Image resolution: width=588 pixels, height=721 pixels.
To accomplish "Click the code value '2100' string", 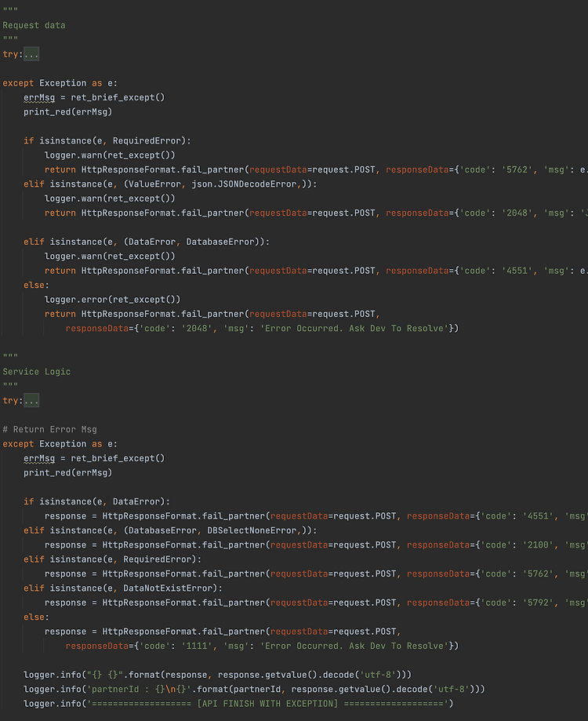I will 538,545.
